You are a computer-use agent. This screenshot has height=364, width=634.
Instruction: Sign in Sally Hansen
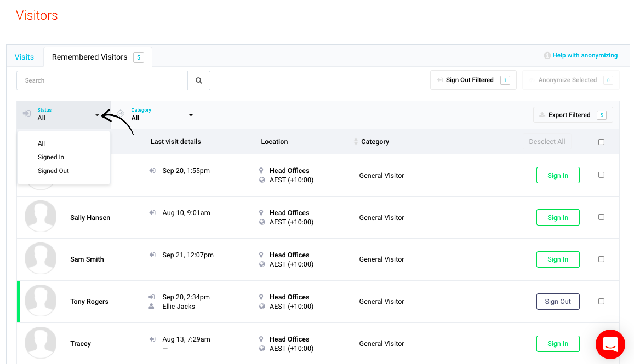(558, 217)
